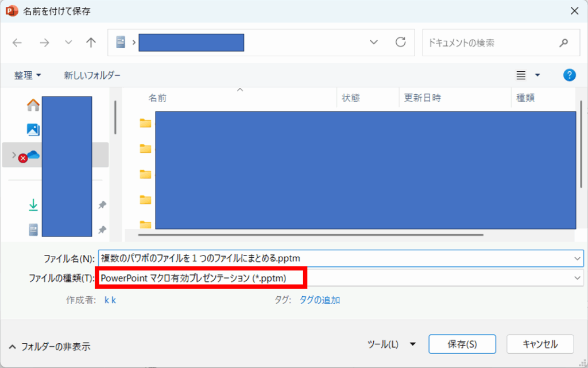Open the 整理 menu
The width and height of the screenshot is (588, 368).
[28, 75]
